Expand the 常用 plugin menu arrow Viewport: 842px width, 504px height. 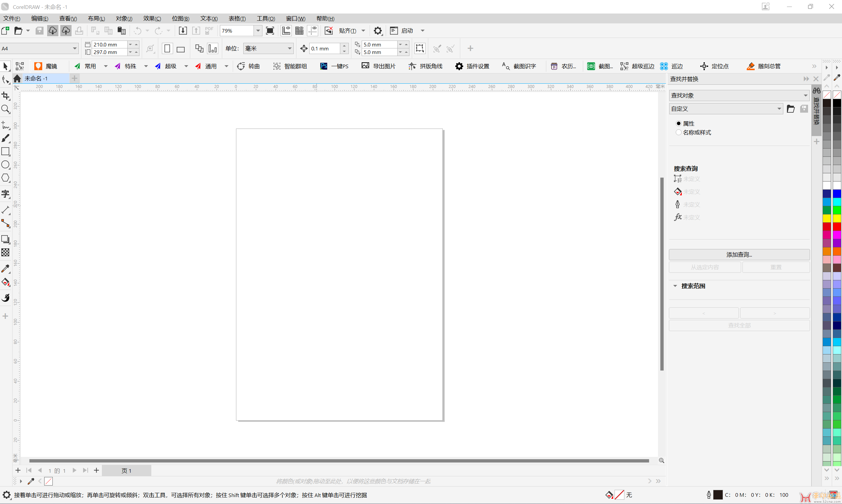pos(106,66)
